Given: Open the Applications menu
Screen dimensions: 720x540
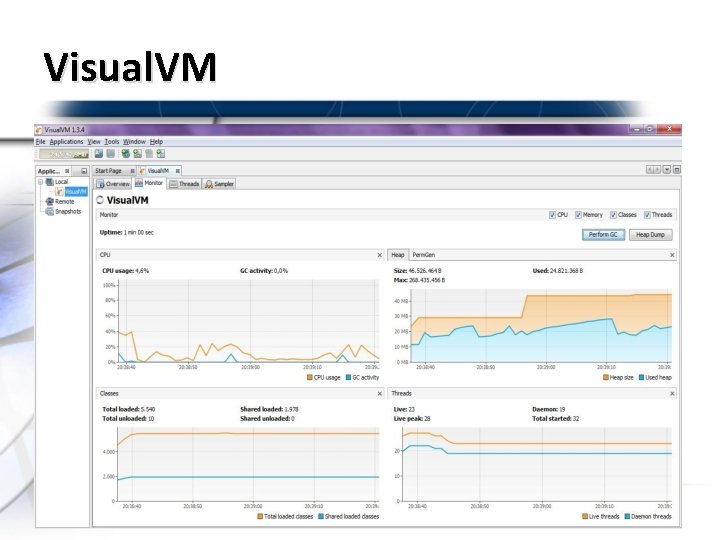Looking at the screenshot, I should 66,141.
